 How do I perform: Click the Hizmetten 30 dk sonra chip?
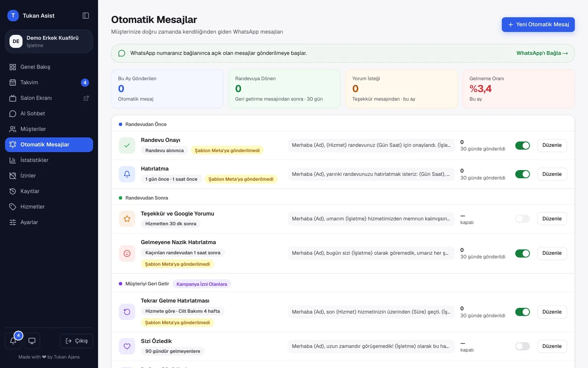coord(171,224)
